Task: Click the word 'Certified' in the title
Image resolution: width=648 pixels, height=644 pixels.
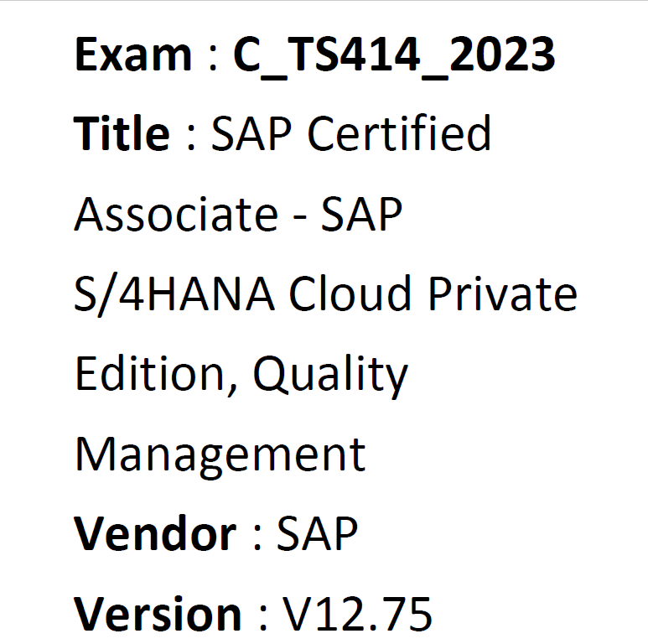Action: coord(399,132)
